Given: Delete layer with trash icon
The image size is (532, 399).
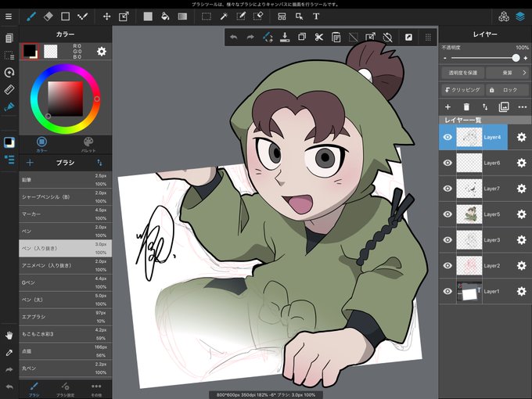Looking at the screenshot, I should click(466, 107).
